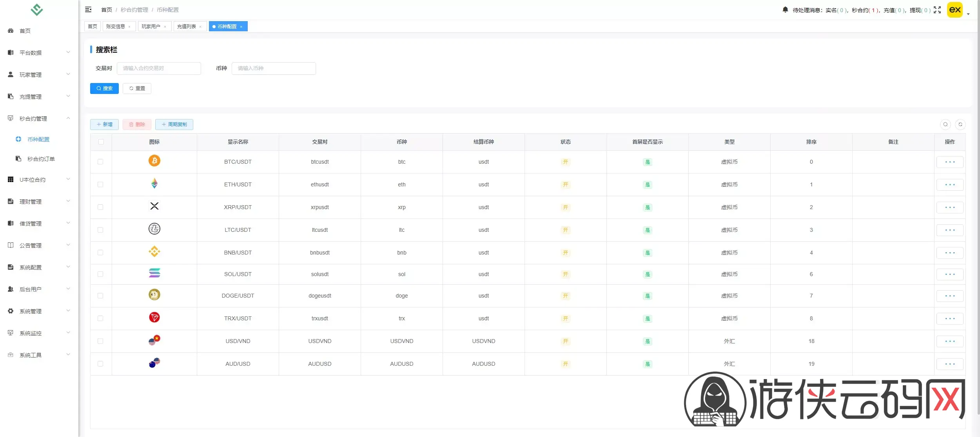This screenshot has width=980, height=437.
Task: Click the table search toggle icon
Action: click(x=945, y=125)
